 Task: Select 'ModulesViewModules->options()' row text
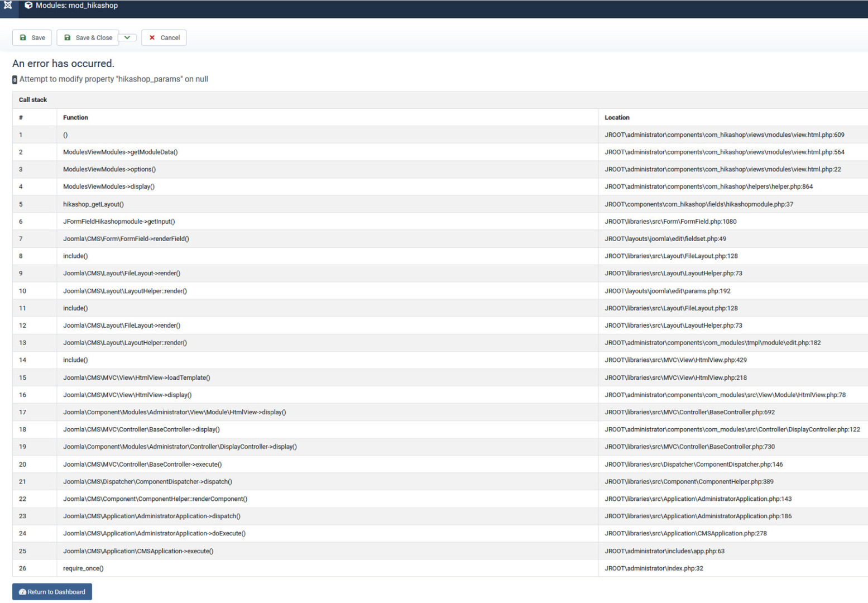coord(109,169)
